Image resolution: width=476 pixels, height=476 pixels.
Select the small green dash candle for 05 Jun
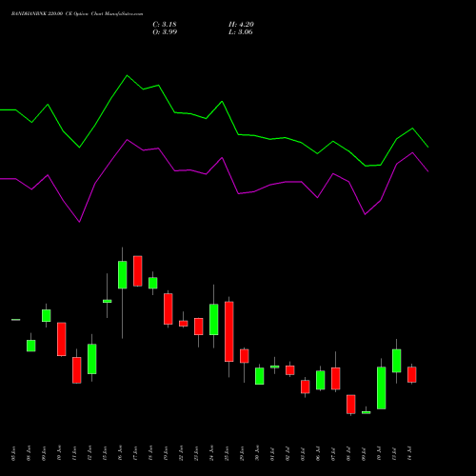16,320
